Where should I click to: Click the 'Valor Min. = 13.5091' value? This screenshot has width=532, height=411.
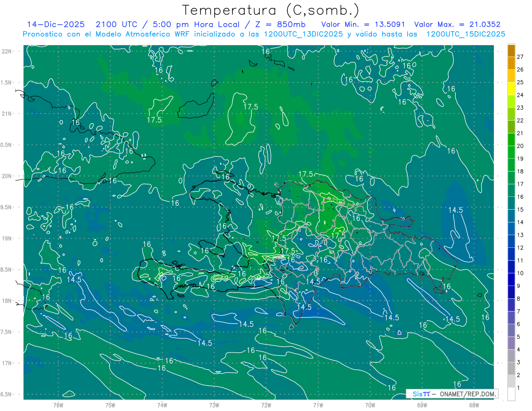364,25
